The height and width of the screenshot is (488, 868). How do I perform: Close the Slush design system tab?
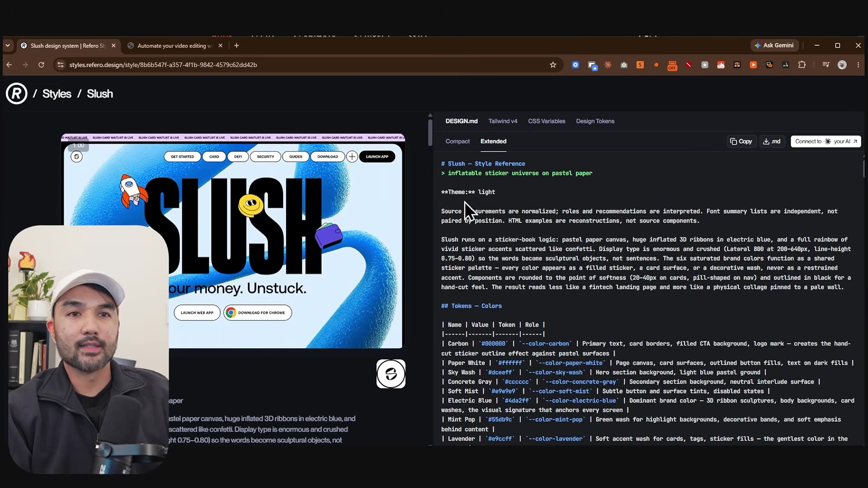click(x=113, y=46)
